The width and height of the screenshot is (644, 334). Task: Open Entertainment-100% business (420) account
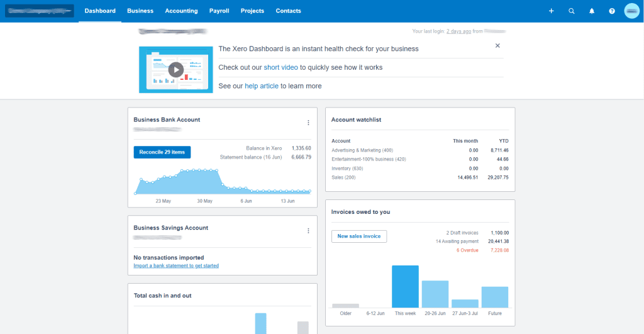(369, 159)
